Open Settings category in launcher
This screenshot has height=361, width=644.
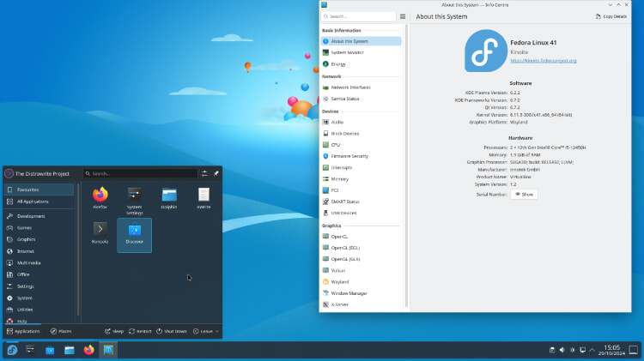point(39,286)
